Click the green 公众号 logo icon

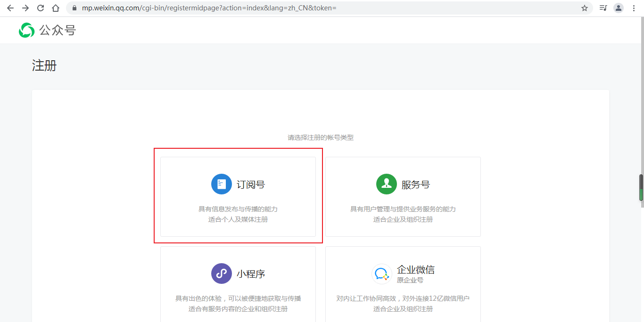point(26,30)
